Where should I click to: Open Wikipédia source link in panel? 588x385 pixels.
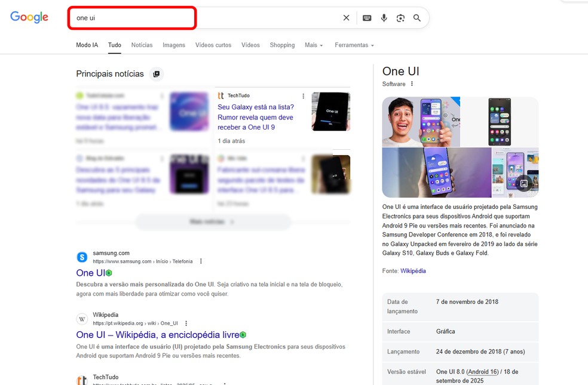tap(413, 271)
